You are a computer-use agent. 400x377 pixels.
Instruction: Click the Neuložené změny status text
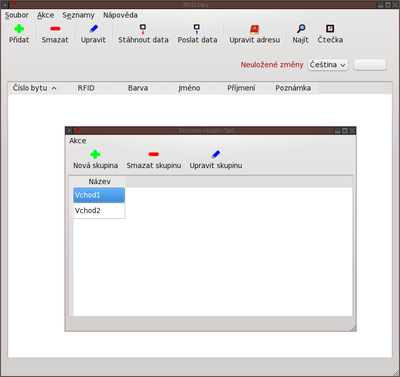pos(272,65)
